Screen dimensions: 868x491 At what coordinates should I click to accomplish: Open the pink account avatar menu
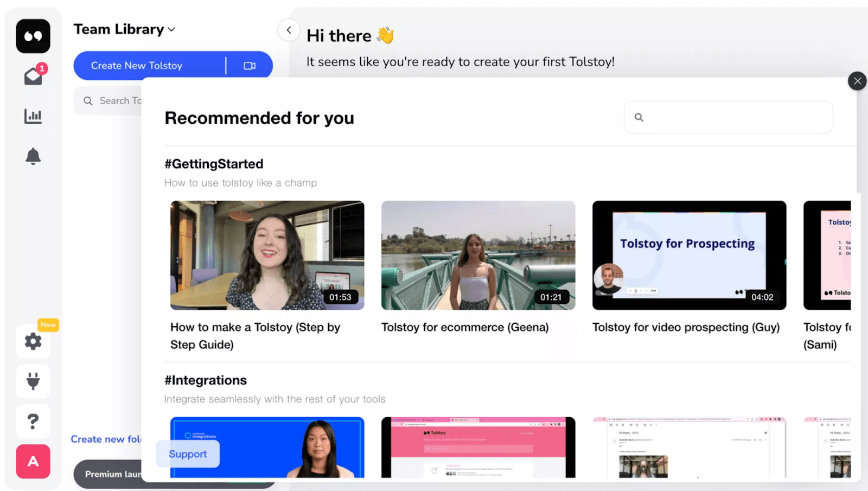tap(33, 462)
